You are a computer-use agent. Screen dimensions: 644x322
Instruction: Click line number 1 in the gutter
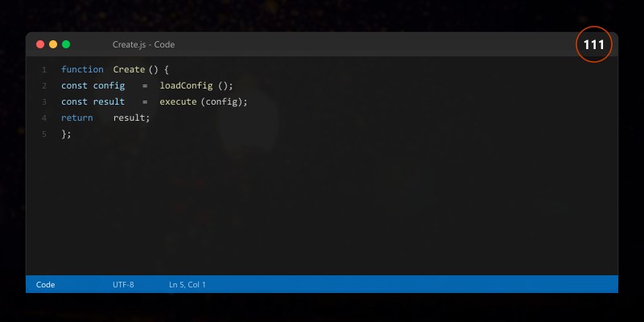44,69
